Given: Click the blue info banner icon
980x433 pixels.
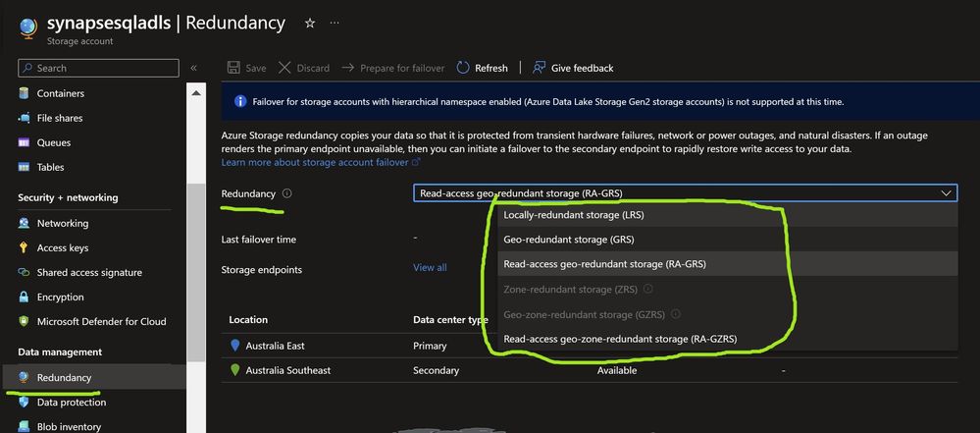Looking at the screenshot, I should 240,101.
